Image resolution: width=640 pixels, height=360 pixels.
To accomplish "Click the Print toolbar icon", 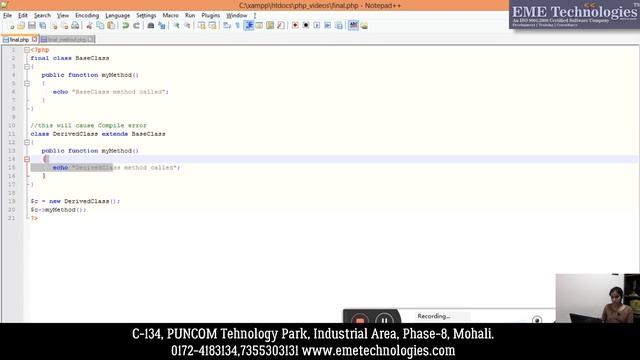I will [x=75, y=26].
